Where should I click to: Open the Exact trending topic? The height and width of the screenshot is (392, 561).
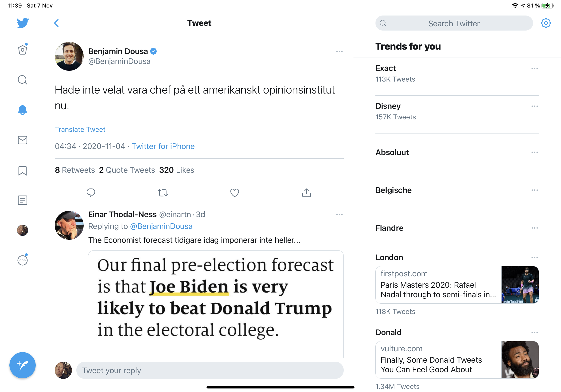pyautogui.click(x=386, y=68)
